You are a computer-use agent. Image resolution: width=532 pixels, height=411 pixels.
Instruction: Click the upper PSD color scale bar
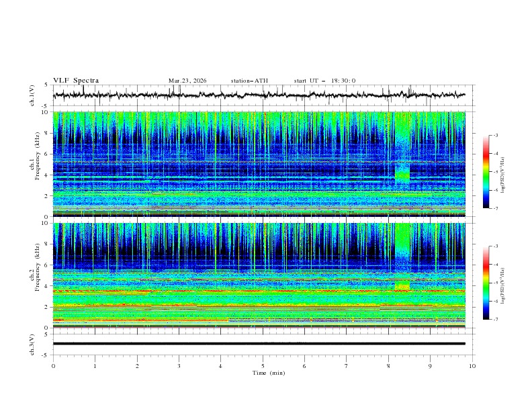tap(486, 172)
